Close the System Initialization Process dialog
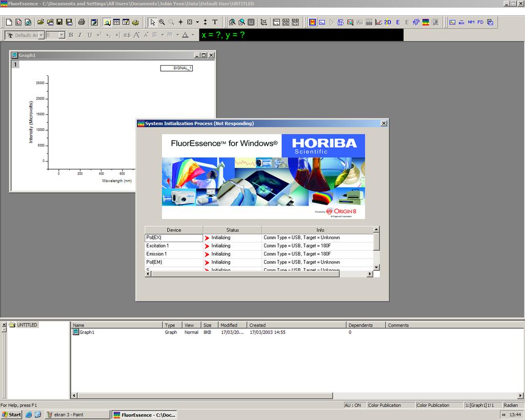 tap(383, 123)
